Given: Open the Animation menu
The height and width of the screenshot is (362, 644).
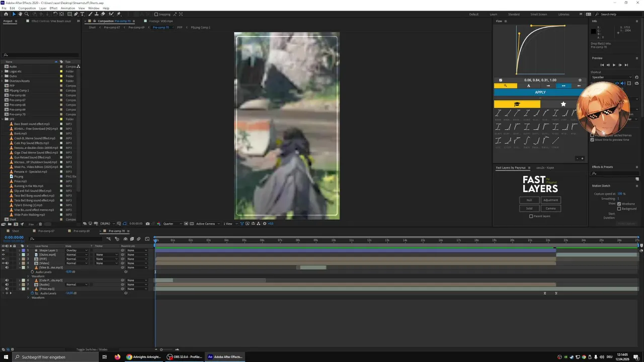Looking at the screenshot, I should (x=67, y=8).
